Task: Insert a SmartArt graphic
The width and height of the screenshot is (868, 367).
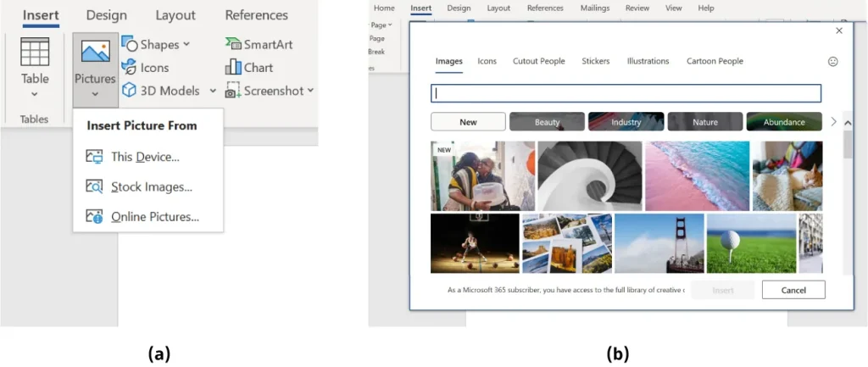Action: pos(258,44)
